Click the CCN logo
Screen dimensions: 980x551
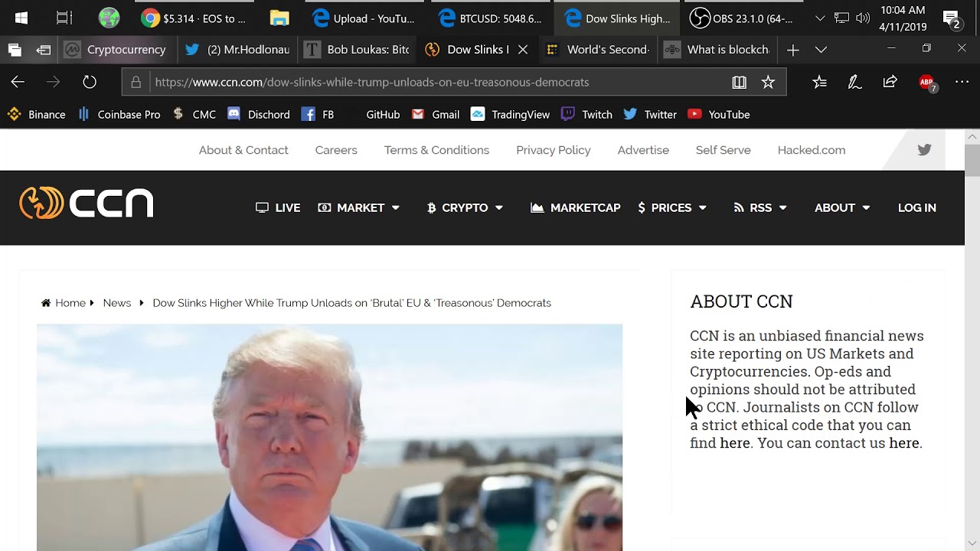(87, 203)
